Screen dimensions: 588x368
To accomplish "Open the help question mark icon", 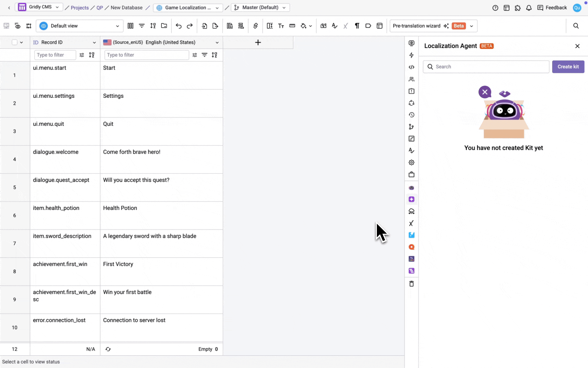I will click(x=495, y=8).
